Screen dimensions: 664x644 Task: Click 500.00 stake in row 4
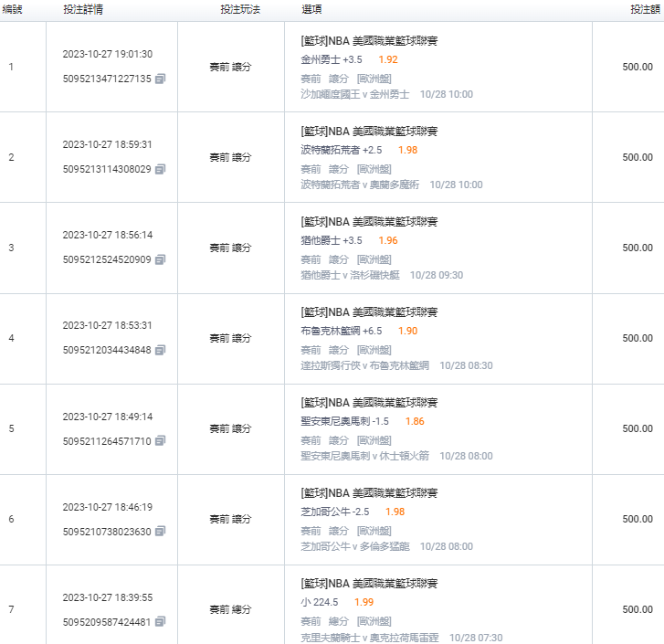coord(638,338)
